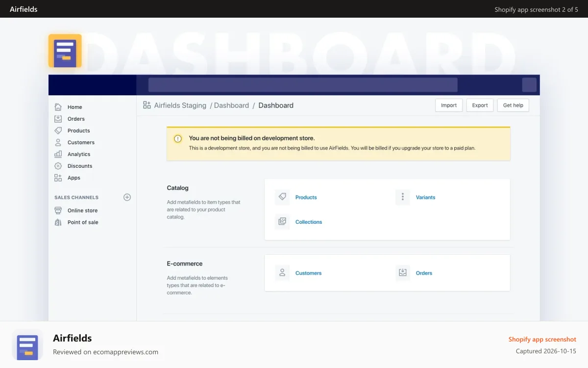Open Online store sales channel
This screenshot has width=588, height=368.
(x=82, y=210)
